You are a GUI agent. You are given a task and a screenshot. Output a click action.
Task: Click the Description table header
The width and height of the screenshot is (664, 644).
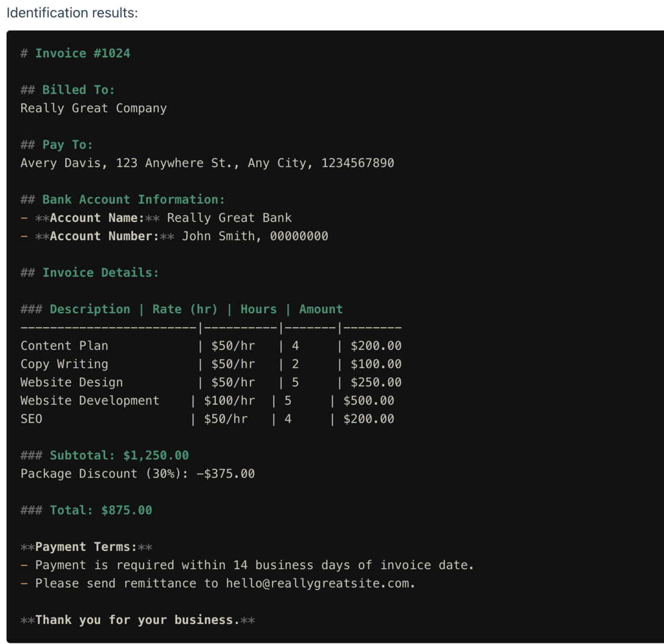point(90,309)
